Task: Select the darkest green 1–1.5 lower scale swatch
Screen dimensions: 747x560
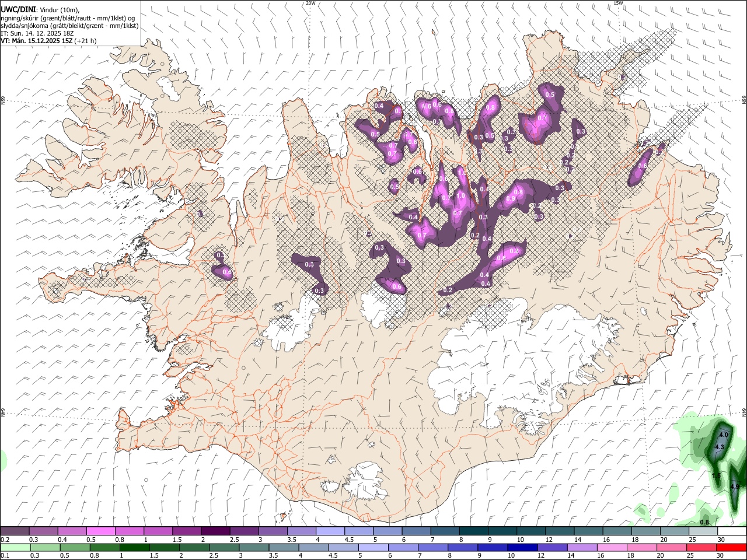Action: (x=134, y=548)
